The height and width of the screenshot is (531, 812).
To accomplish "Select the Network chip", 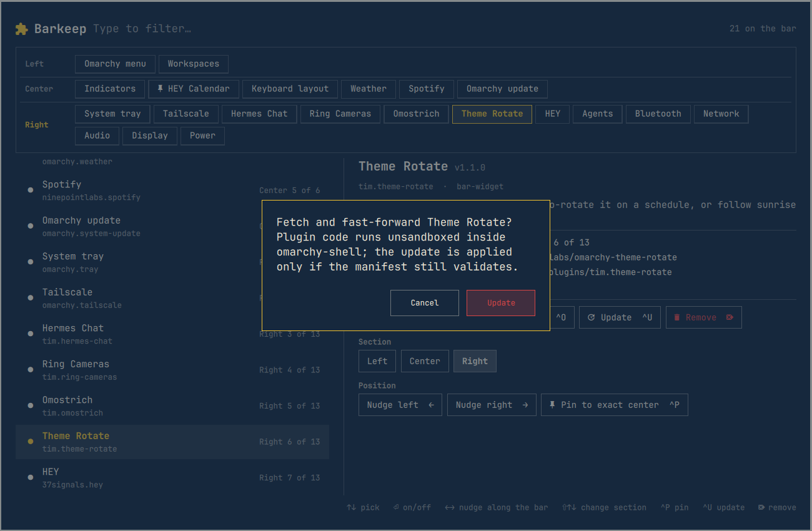I will point(721,114).
